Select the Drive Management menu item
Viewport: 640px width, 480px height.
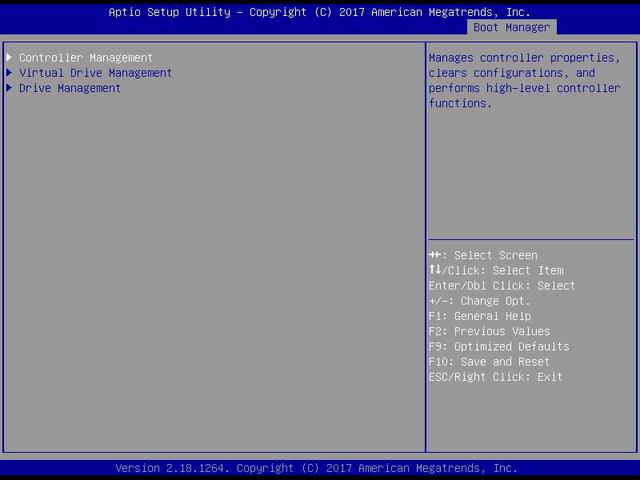click(70, 88)
